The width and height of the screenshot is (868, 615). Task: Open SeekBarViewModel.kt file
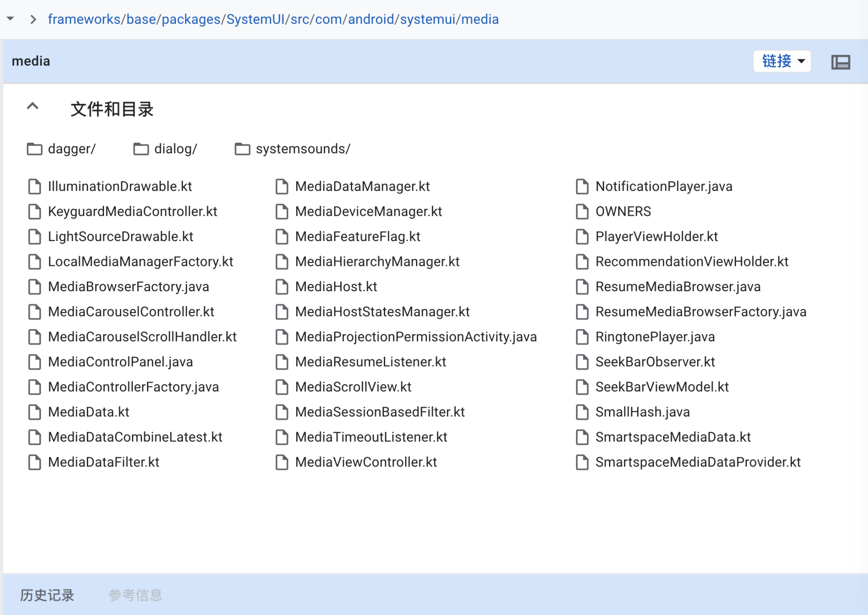pos(662,387)
